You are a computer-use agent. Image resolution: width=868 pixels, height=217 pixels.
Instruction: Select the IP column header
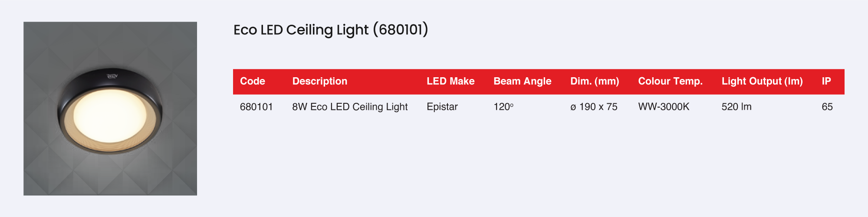[826, 81]
